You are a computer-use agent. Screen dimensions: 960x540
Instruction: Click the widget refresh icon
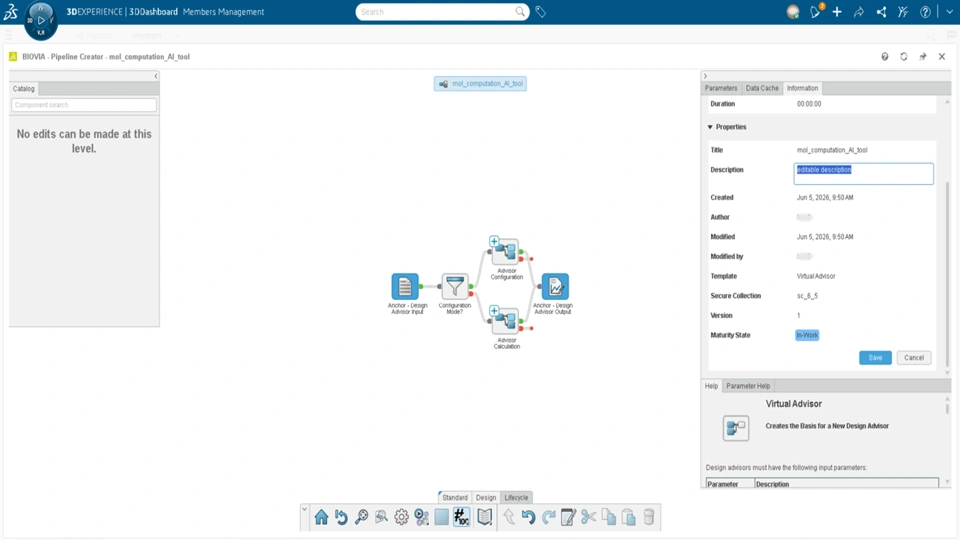pyautogui.click(x=904, y=56)
